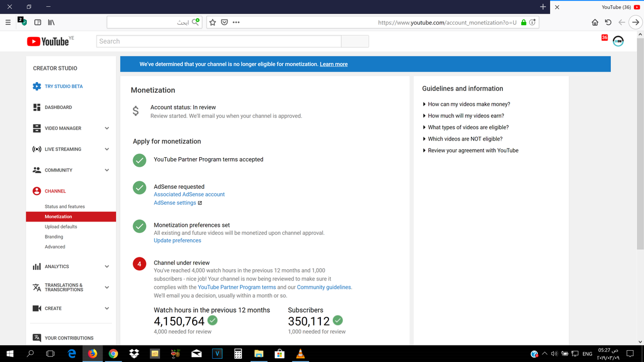Go to the Firefox home page
Viewport: 644px width, 362px height.
(595, 23)
